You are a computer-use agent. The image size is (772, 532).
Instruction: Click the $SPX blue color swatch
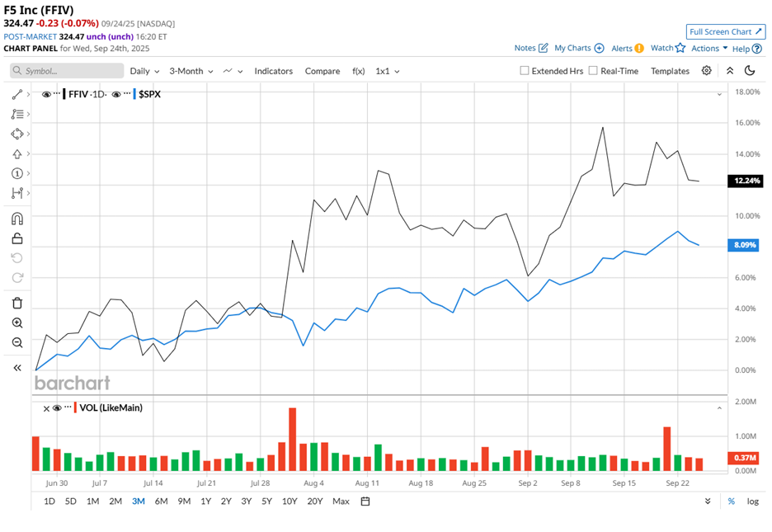coord(134,94)
